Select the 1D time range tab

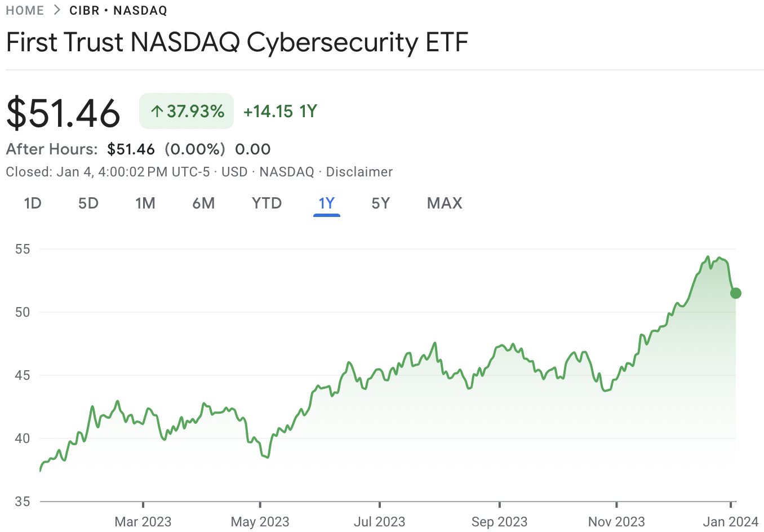[33, 203]
